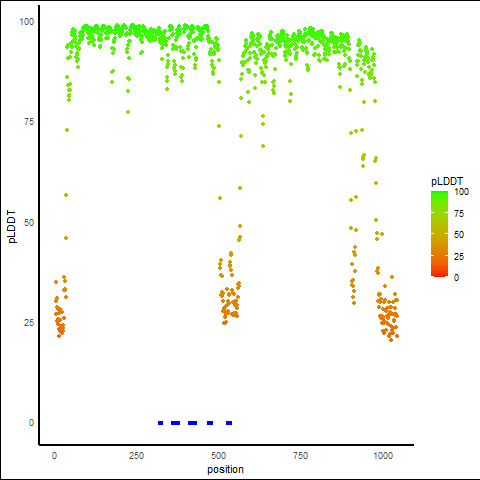Viewport: 480px width, 480px height.
Task: Click the x-axis title position
Action: pos(225,469)
